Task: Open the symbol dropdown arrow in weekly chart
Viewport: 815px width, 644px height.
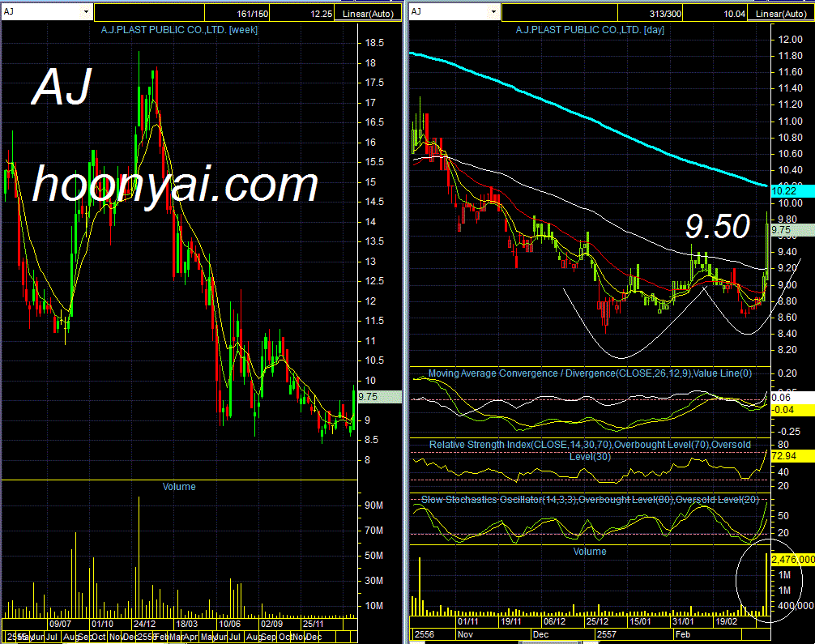Action: (87, 12)
